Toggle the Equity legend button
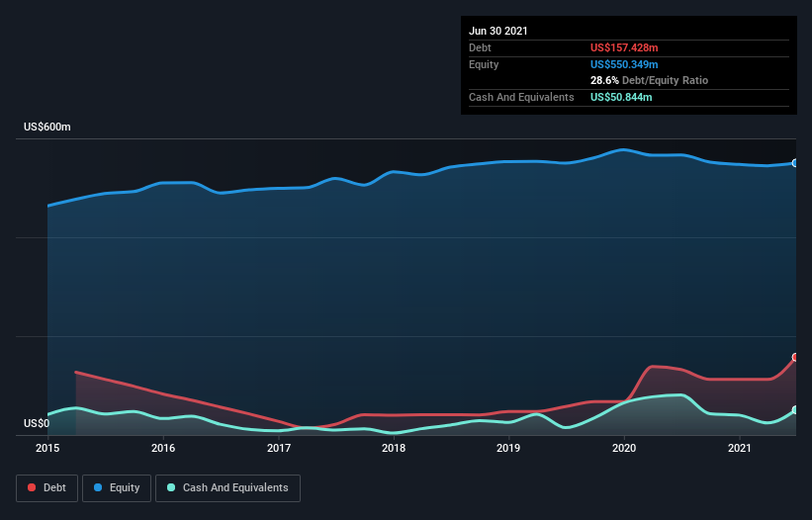812x520 pixels. click(117, 488)
